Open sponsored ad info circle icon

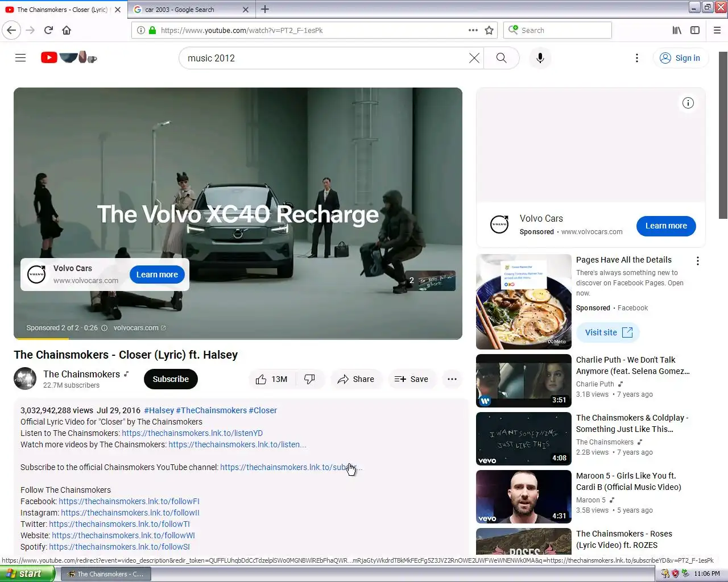coord(104,328)
